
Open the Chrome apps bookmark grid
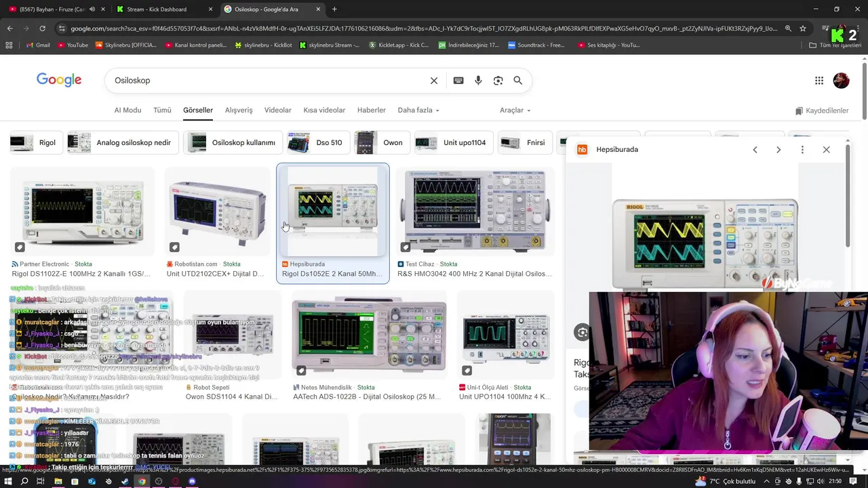point(9,45)
